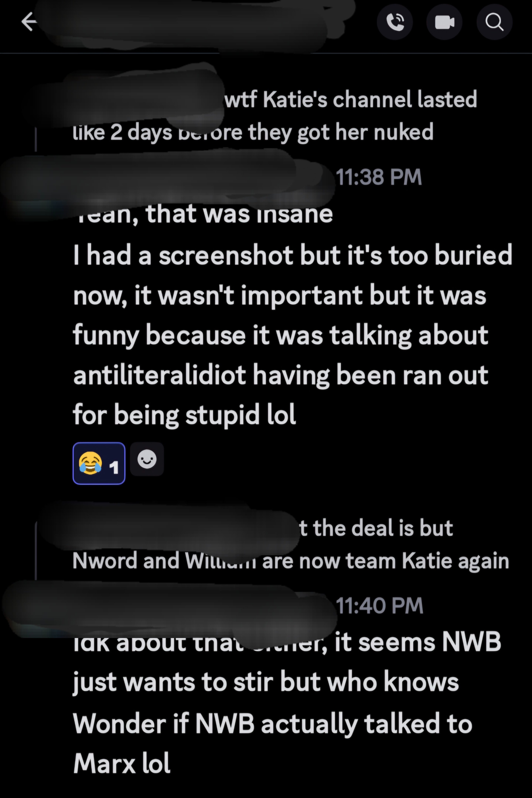Open the search magnifier icon
532x798 pixels.
(x=494, y=22)
